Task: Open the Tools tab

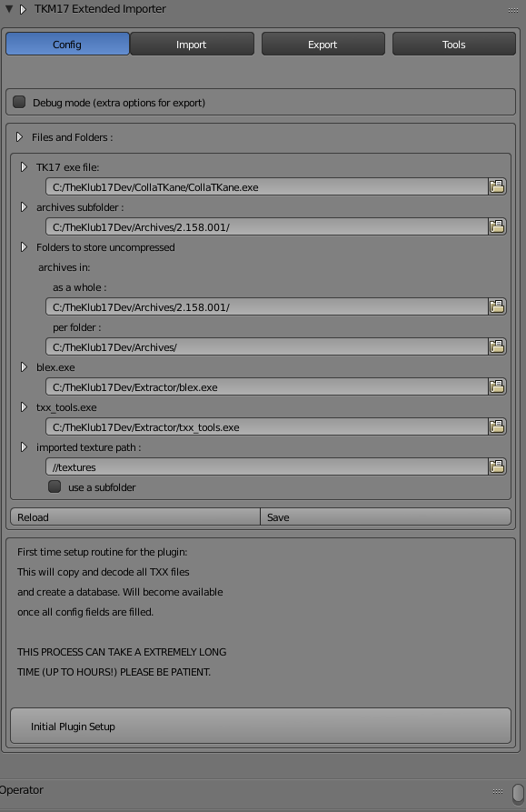Action: (454, 44)
